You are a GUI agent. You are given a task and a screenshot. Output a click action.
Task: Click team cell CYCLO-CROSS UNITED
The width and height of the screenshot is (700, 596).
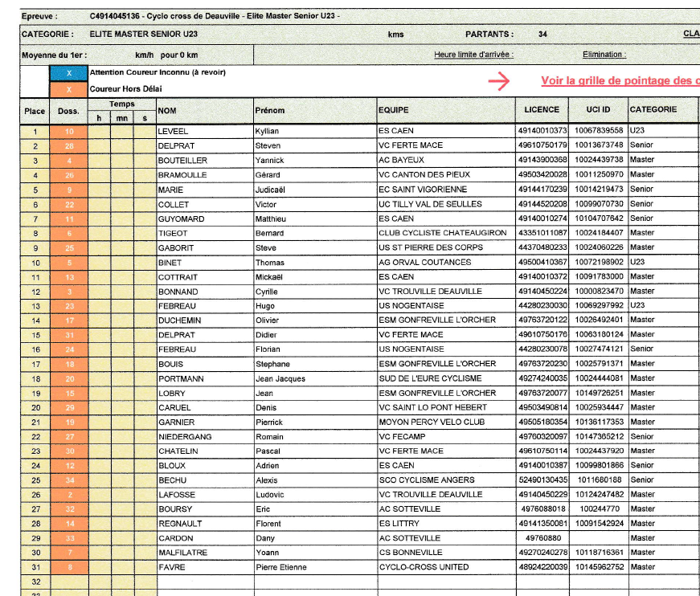click(446, 567)
